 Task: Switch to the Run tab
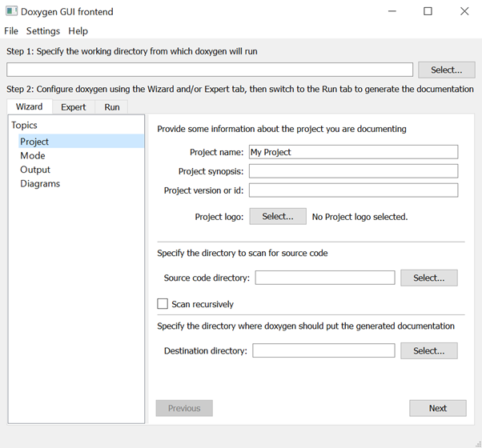coord(112,107)
